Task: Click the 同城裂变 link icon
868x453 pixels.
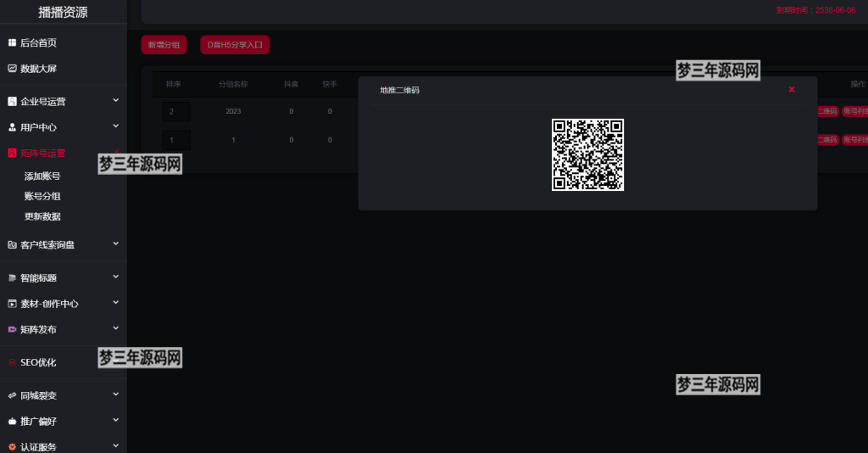Action: click(12, 395)
